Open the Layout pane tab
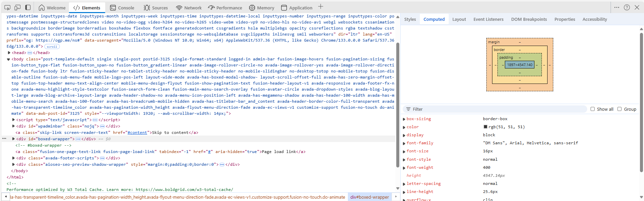This screenshot has height=201, width=644. tap(459, 19)
